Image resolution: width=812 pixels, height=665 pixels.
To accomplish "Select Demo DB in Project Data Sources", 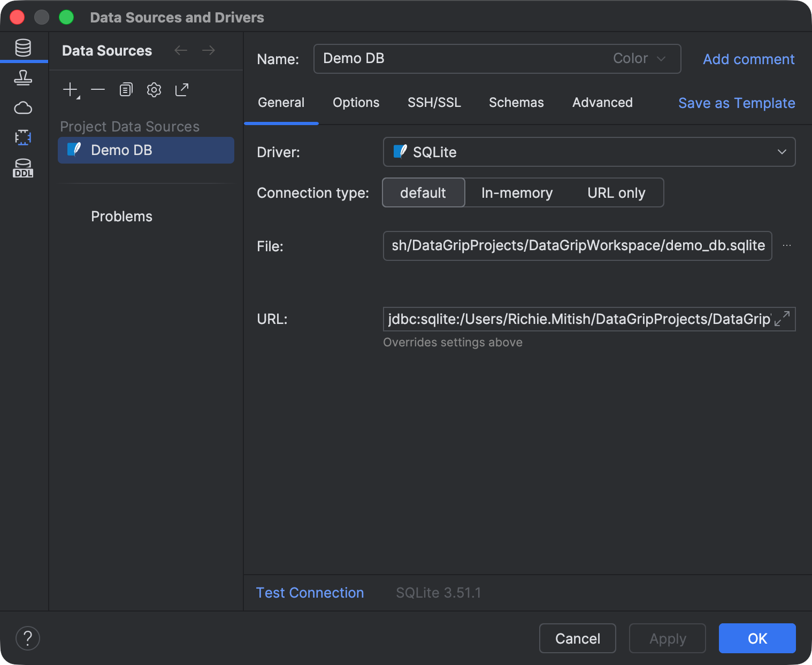I will [146, 150].
